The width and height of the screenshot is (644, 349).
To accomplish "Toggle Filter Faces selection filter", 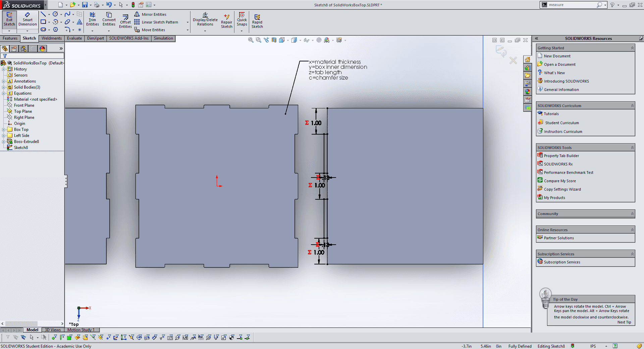I will click(x=70, y=337).
